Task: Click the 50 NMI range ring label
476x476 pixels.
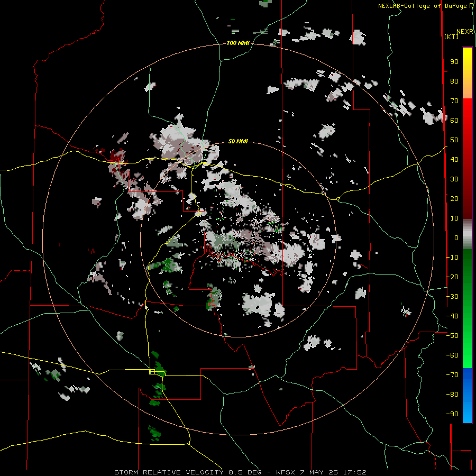Action: click(x=238, y=141)
